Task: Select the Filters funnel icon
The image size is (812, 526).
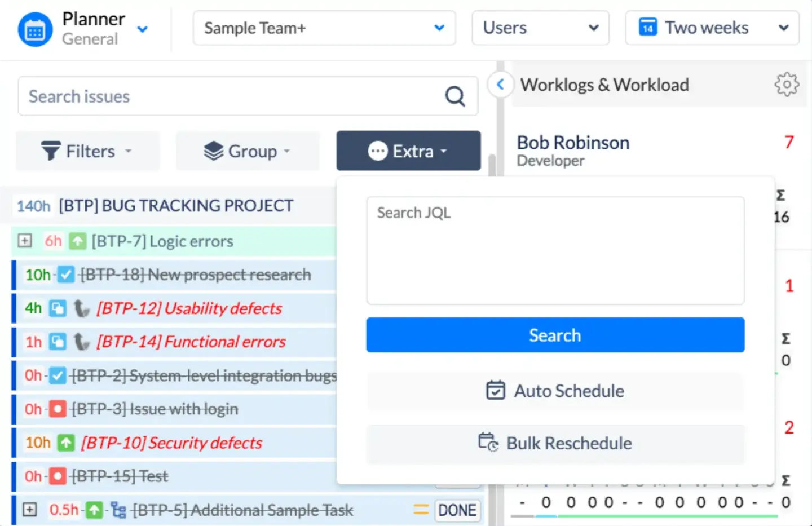Action: (x=51, y=151)
